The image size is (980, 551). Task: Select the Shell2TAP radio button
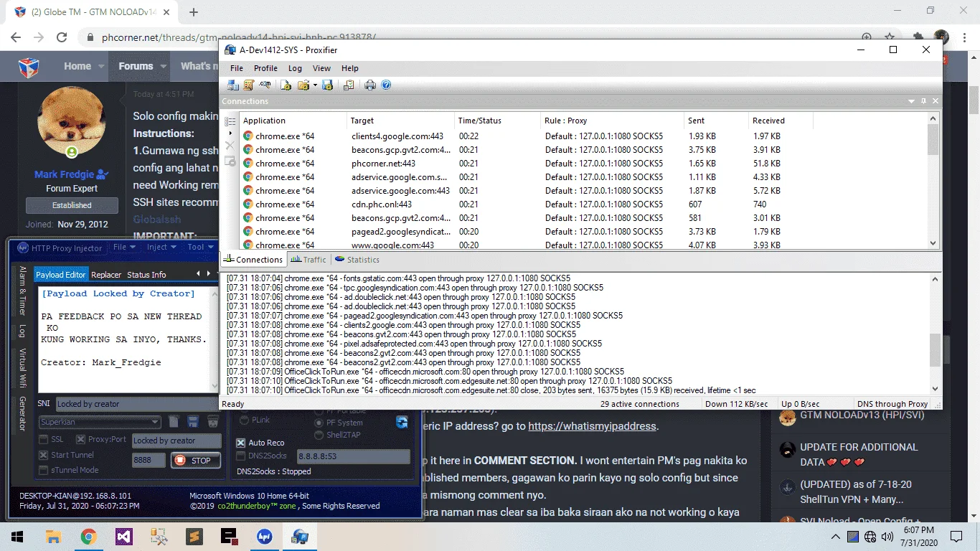[319, 433]
